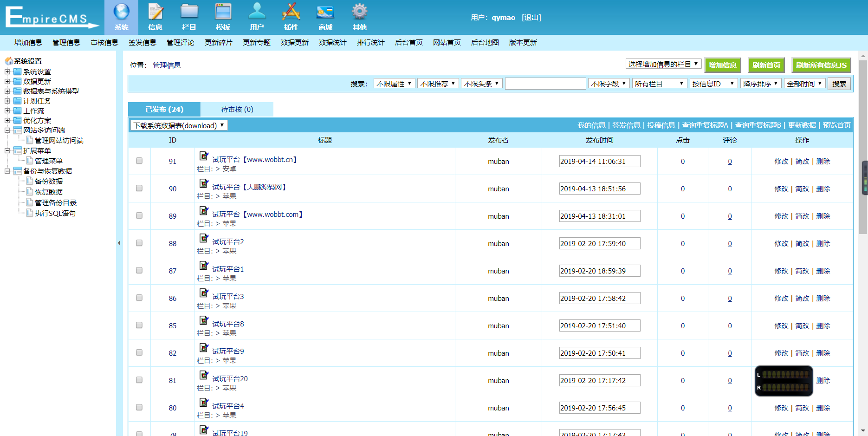The width and height of the screenshot is (868, 436).
Task: Open the 备份数据 link in sidebar
Action: point(48,181)
